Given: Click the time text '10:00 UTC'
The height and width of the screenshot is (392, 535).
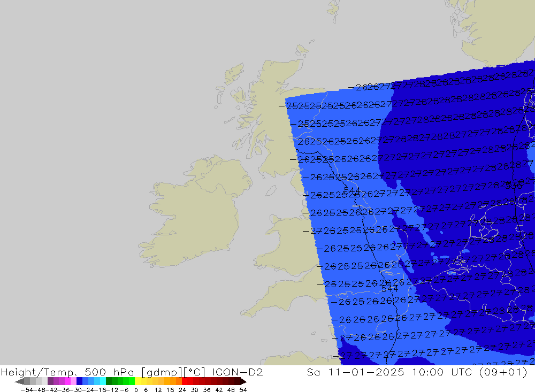Looking at the screenshot, I should point(441,372).
